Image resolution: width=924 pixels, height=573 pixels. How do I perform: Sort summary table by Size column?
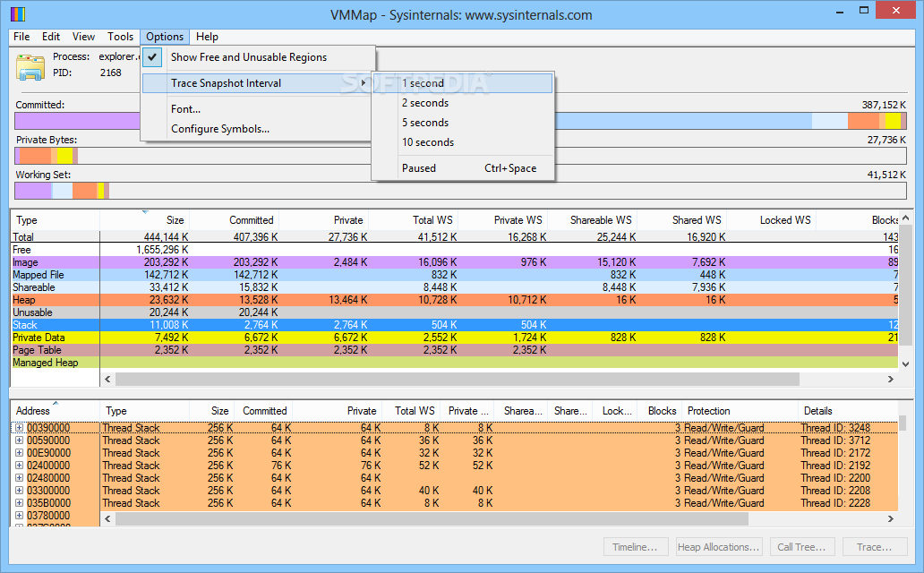(x=144, y=220)
